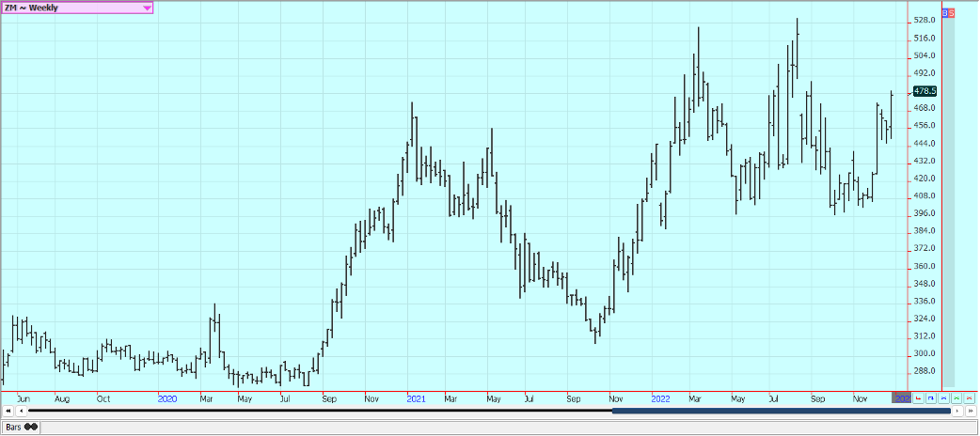This screenshot has width=980, height=436.
Task: Select the Bars tab at bottom
Action: click(x=20, y=427)
